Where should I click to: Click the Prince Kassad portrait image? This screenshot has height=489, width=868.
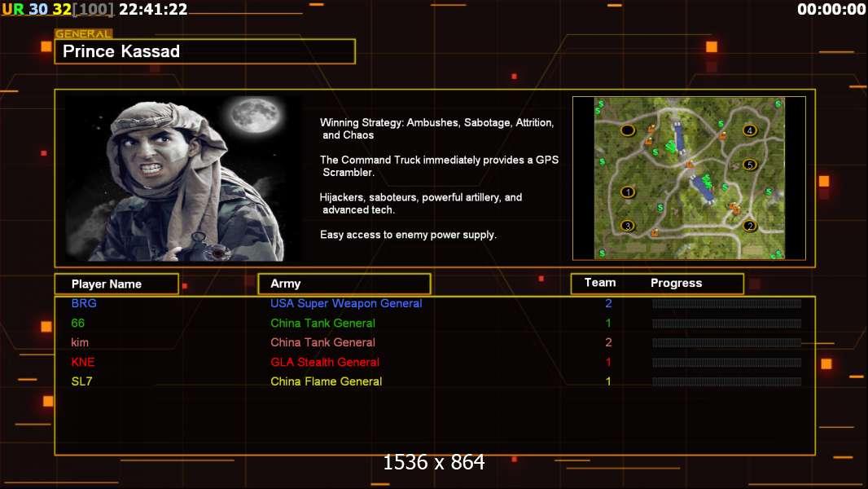tap(184, 178)
